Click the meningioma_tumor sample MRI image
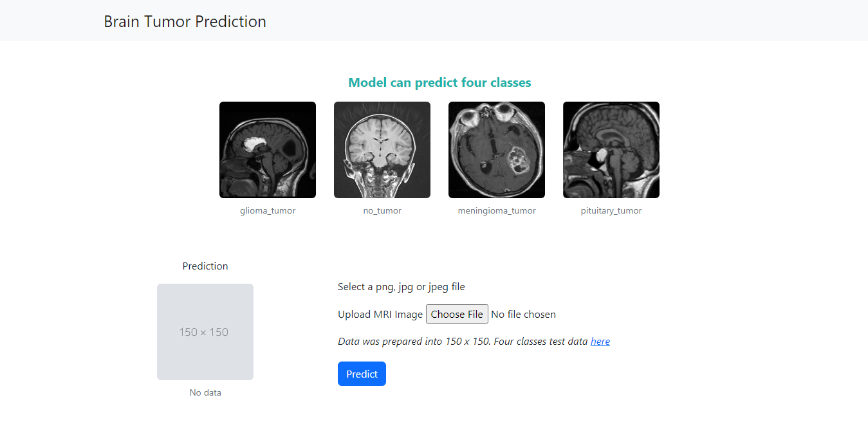 [496, 149]
